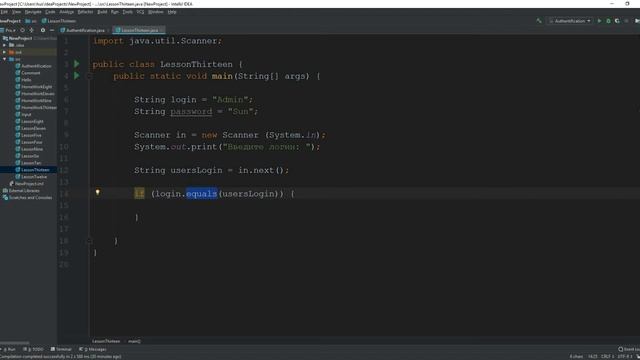Open Project panel settings gear icon

click(43, 30)
